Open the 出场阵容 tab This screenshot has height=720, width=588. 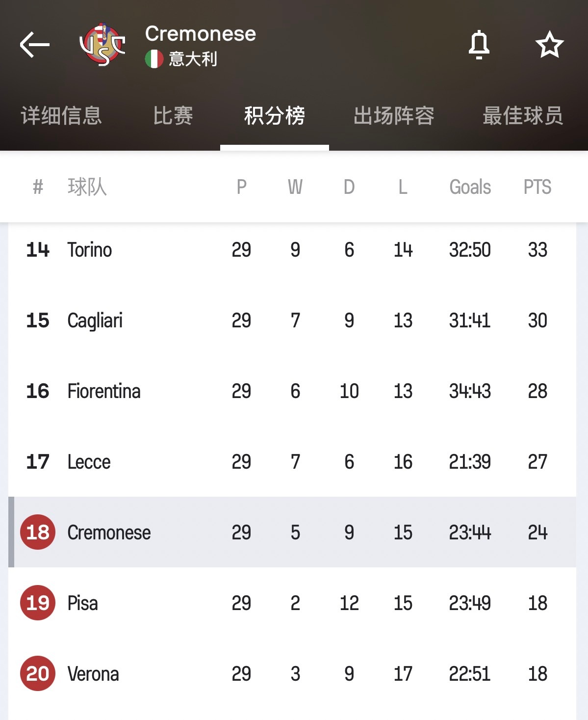pos(394,116)
